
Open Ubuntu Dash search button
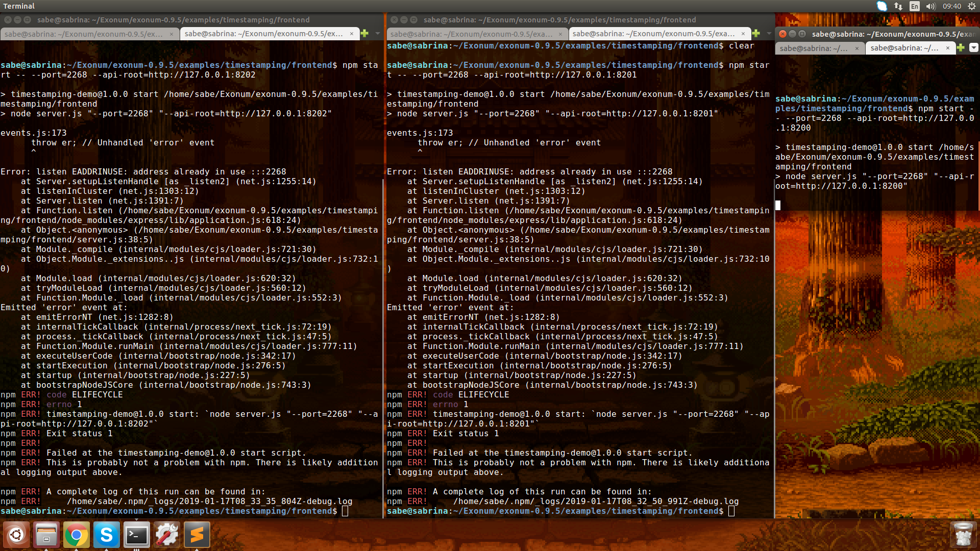coord(16,535)
